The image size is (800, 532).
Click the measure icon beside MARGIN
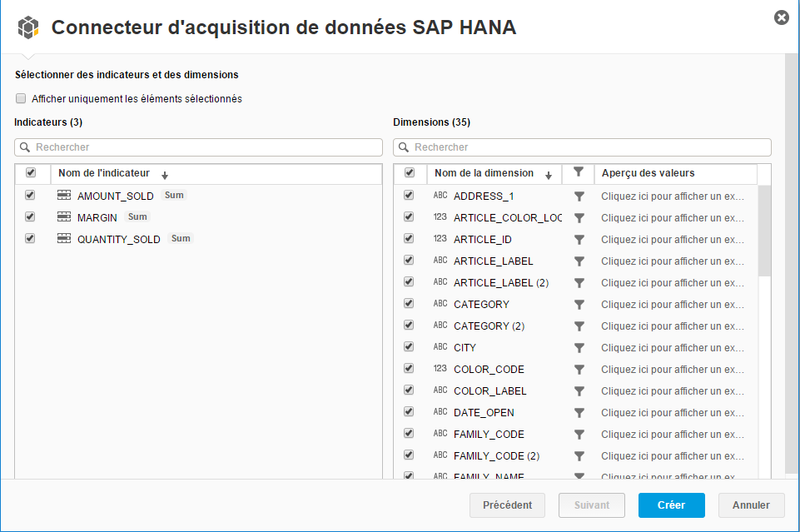(x=64, y=216)
